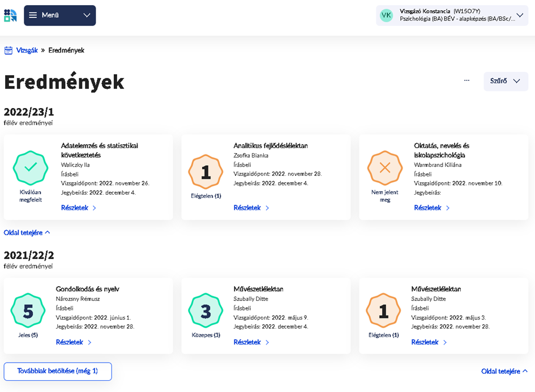
Task: Click Oldal tetejére link below 2022/23/1 section
Action: point(27,232)
